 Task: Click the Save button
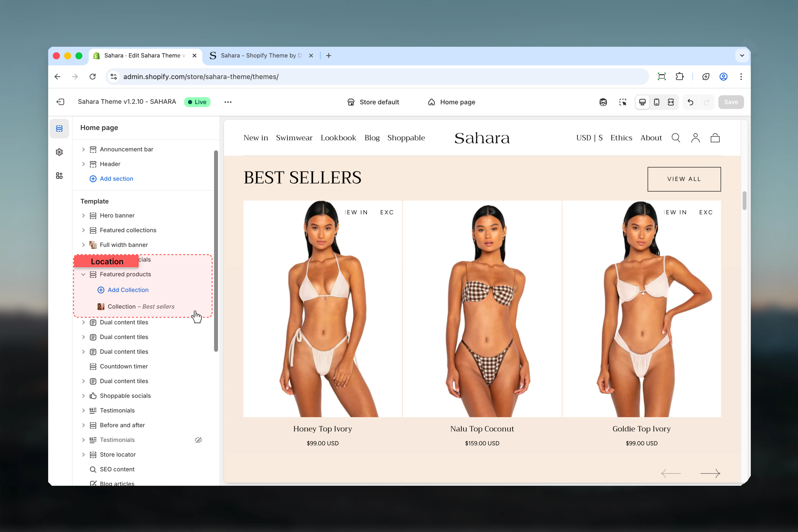coord(731,102)
